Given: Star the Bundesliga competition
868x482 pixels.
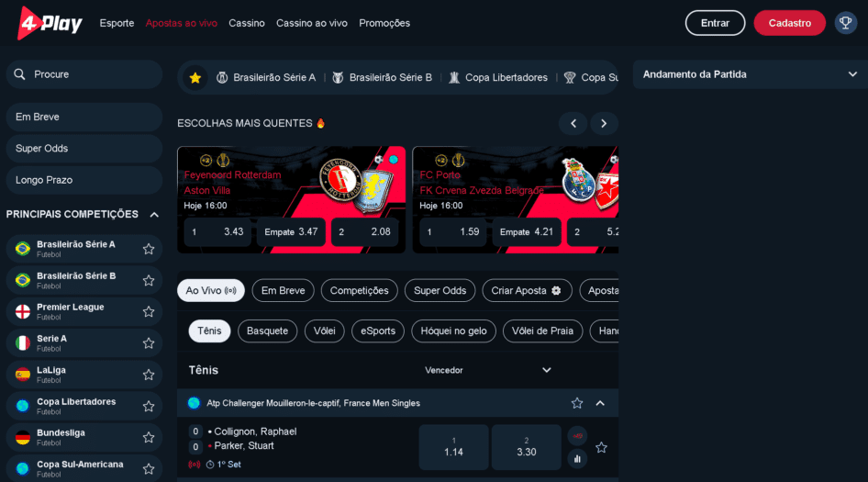Looking at the screenshot, I should tap(149, 437).
